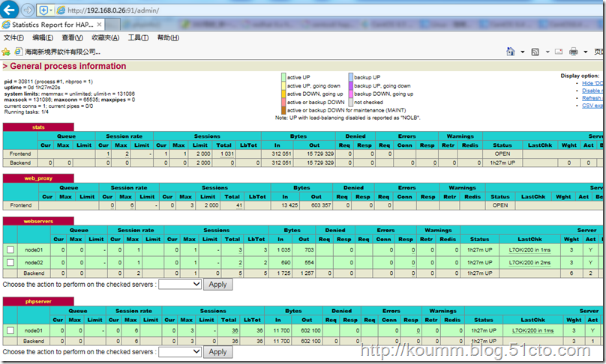This screenshot has width=606, height=364.
Task: Open the webservers action dropdown
Action: 180,285
